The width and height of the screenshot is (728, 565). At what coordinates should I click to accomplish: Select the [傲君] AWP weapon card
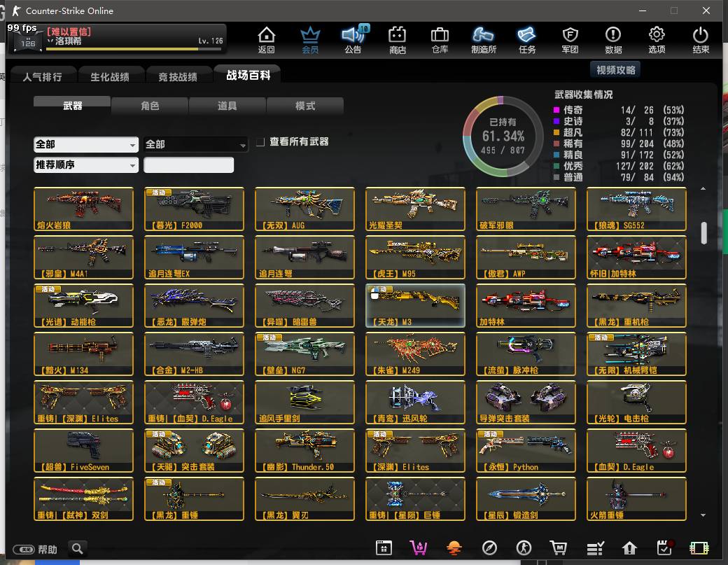526,257
